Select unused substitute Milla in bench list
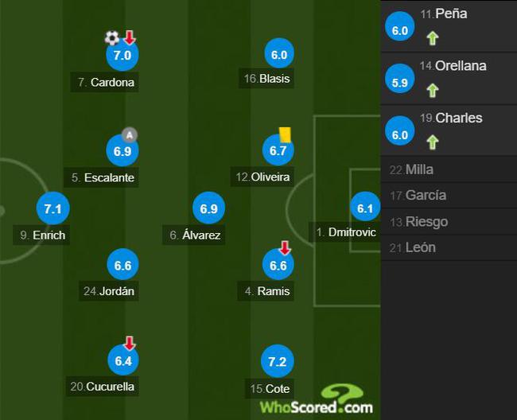This screenshot has width=517, height=420. [x=449, y=169]
